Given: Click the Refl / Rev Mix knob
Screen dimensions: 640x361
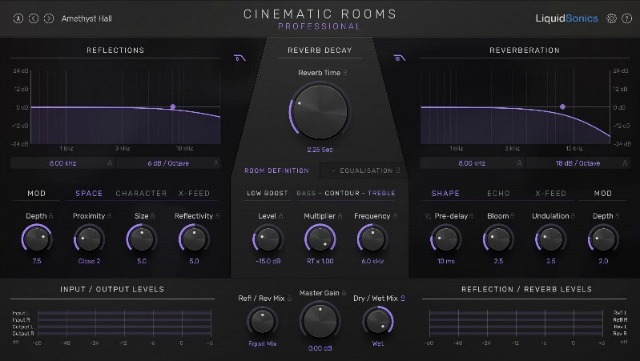Looking at the screenshot, I should 262,321.
